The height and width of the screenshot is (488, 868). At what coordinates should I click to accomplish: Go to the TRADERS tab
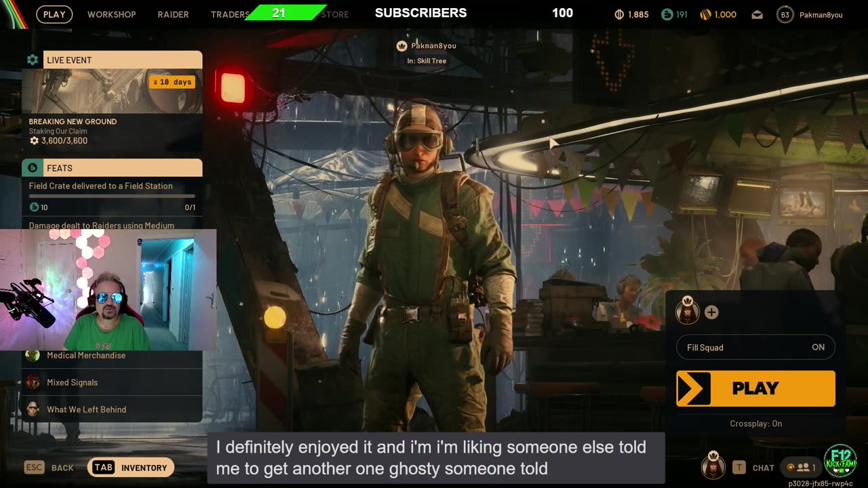[x=229, y=14]
